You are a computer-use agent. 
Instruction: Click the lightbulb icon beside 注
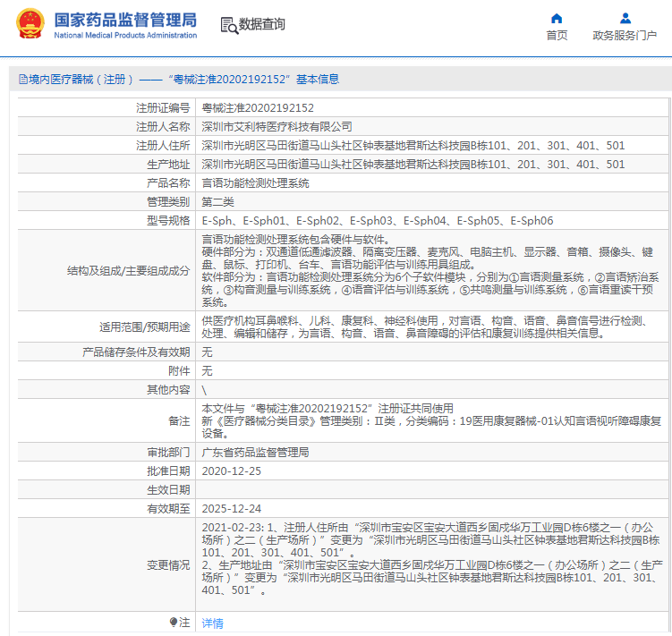tap(174, 622)
